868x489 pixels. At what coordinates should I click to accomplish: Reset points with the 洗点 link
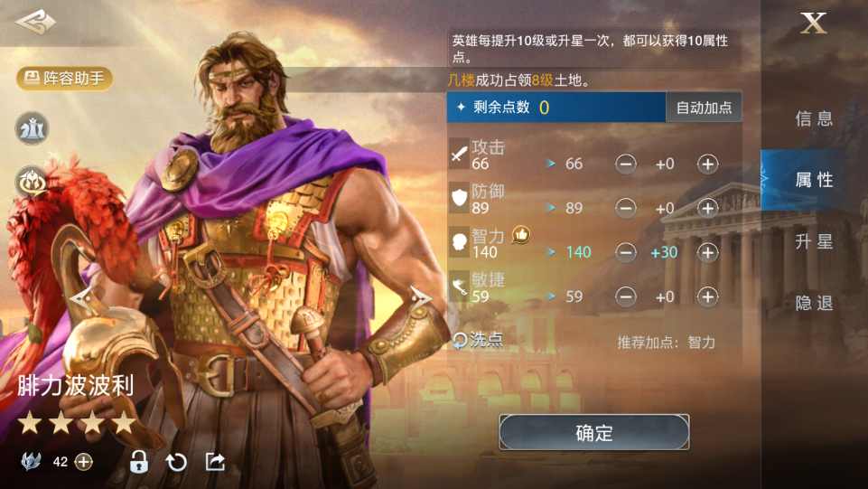[479, 340]
